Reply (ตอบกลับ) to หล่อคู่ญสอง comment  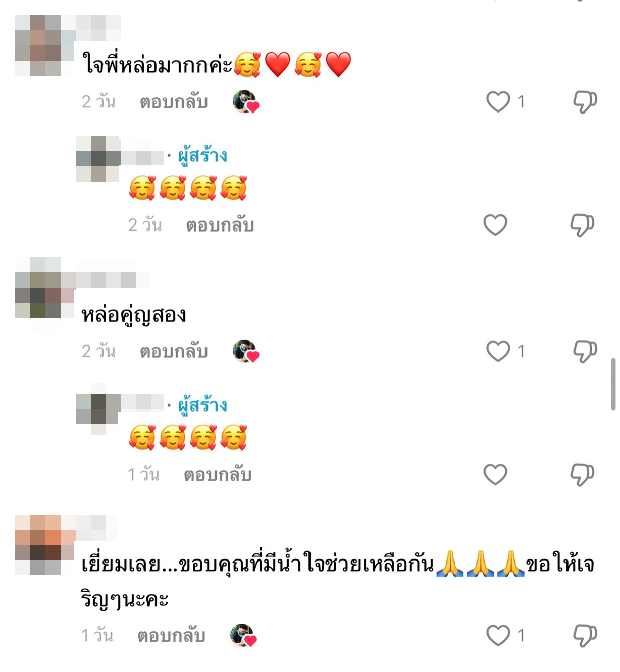tap(174, 351)
